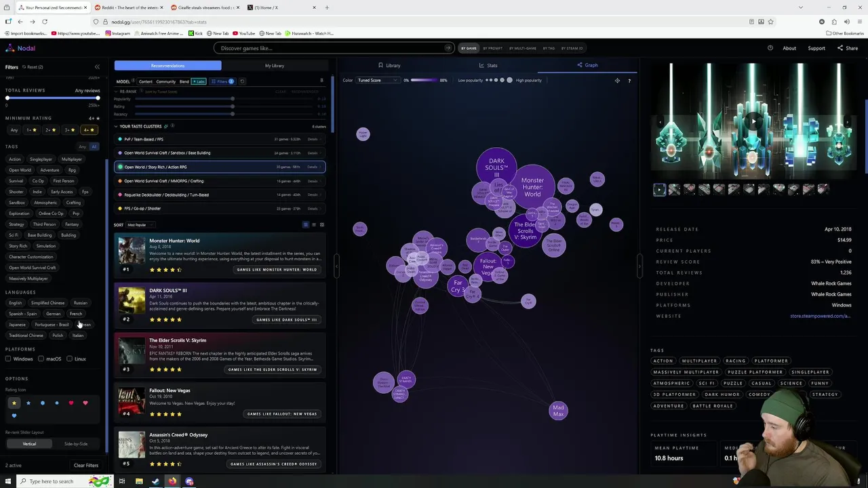Viewport: 868px width, 488px height.
Task: Click the info icon next to MODEL
Action: point(134,81)
